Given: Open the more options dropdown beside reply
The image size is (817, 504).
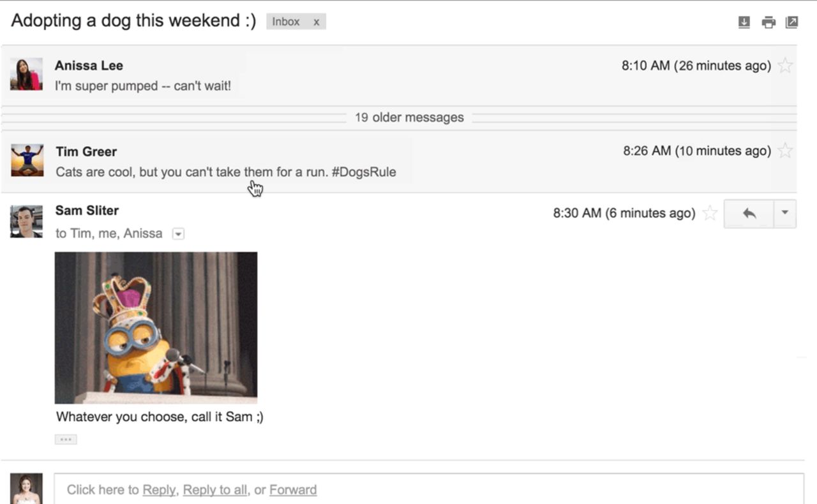Looking at the screenshot, I should 785,214.
